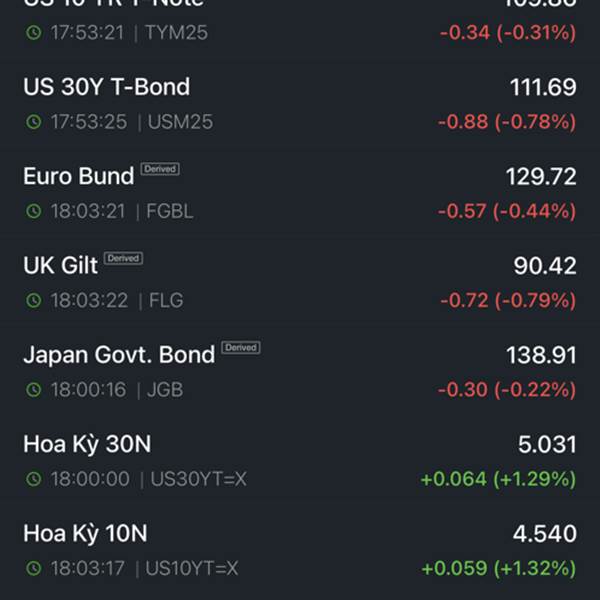Tap the USM25 ticker symbol
Viewport: 600px width, 600px height.
point(180,122)
